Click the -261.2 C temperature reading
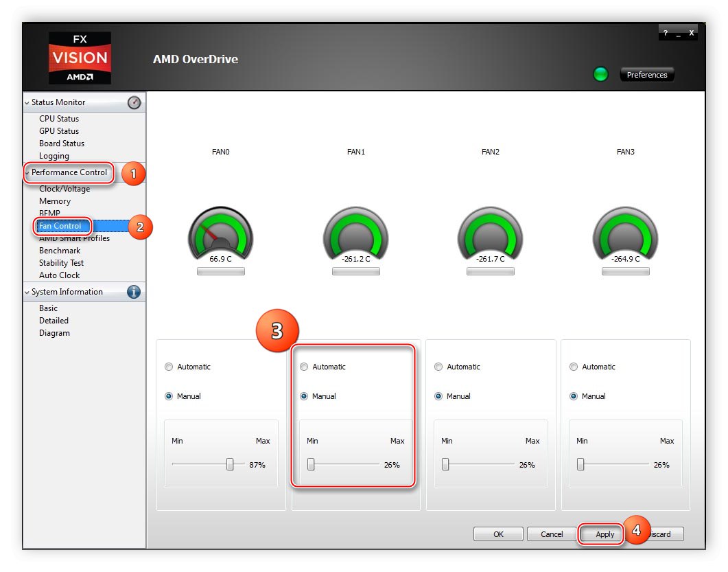 pos(355,259)
